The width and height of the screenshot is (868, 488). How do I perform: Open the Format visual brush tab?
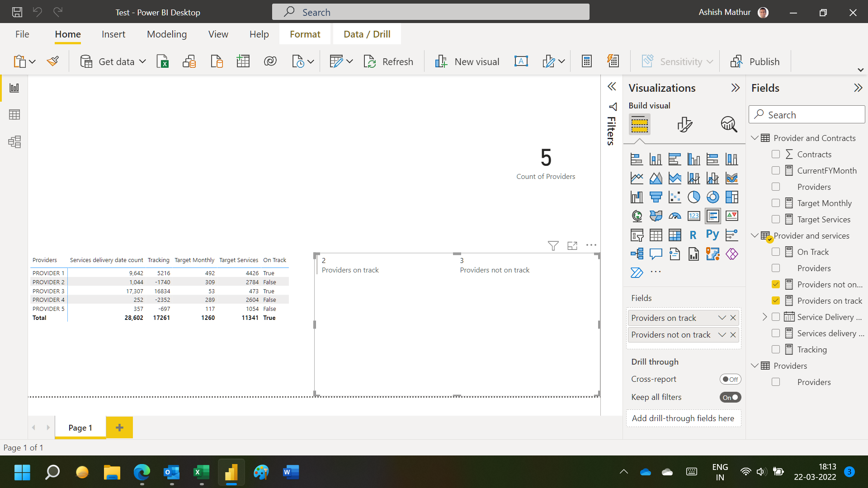click(x=684, y=124)
